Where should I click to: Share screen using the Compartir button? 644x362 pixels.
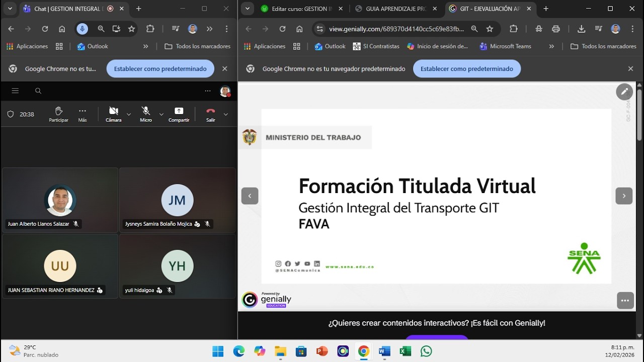[179, 114]
